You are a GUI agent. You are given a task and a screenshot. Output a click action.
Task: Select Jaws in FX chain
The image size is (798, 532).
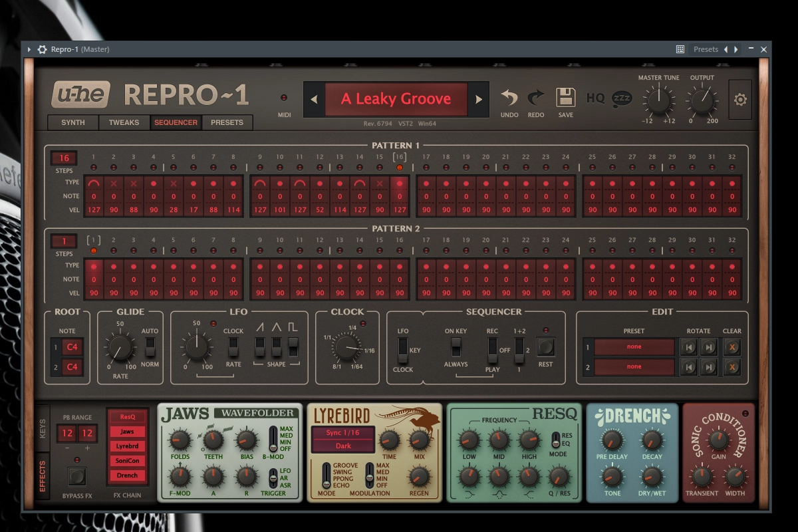(x=128, y=432)
